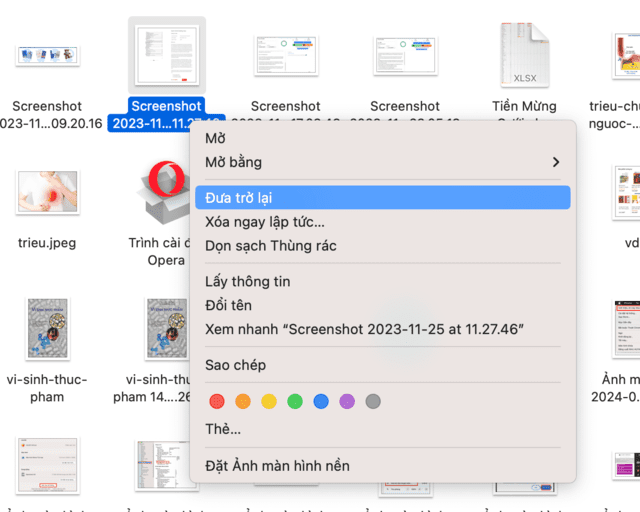The width and height of the screenshot is (640, 512).
Task: Choose 'Đặt Ảnh màn hình nền'
Action: (382, 465)
